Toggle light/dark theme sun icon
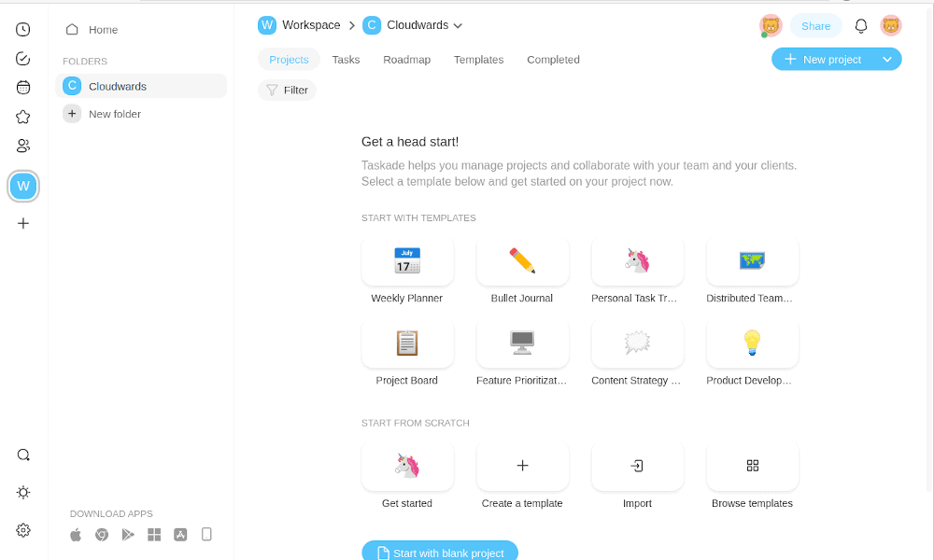The width and height of the screenshot is (934, 560). click(23, 493)
